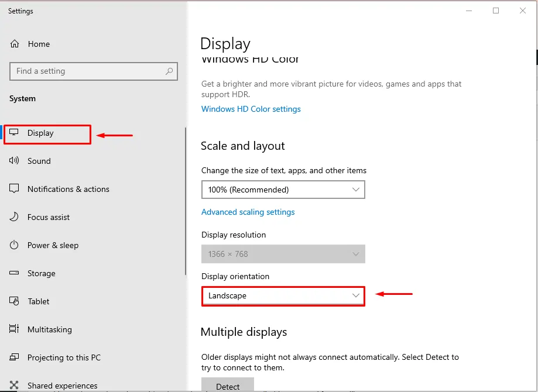538x392 pixels.
Task: Click the Find a setting search box
Action: 88,71
